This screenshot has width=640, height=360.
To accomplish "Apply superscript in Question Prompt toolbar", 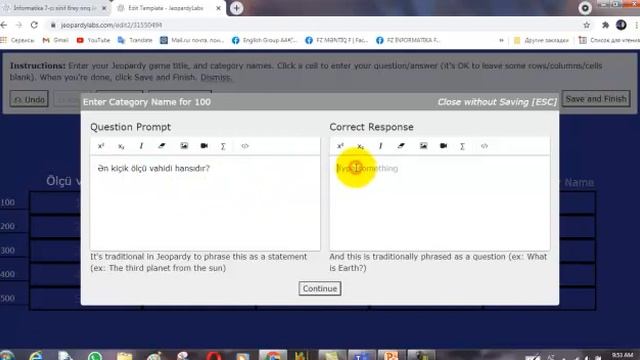I will click(101, 146).
